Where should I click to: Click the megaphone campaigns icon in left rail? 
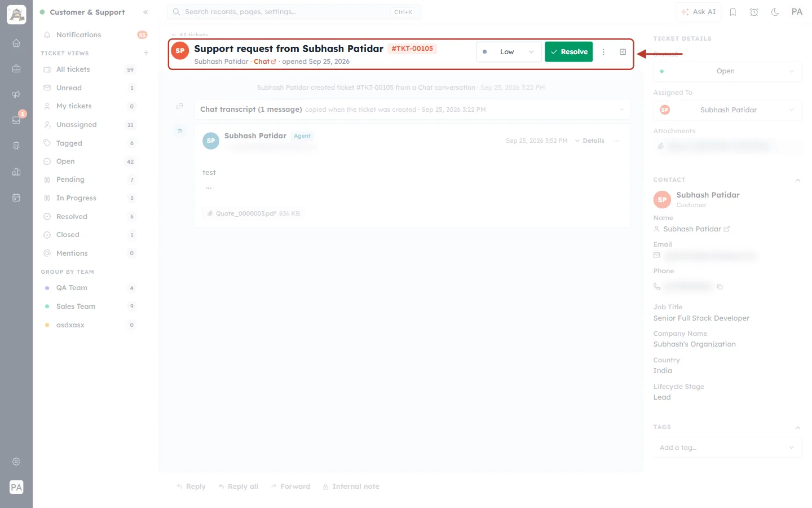pyautogui.click(x=16, y=94)
